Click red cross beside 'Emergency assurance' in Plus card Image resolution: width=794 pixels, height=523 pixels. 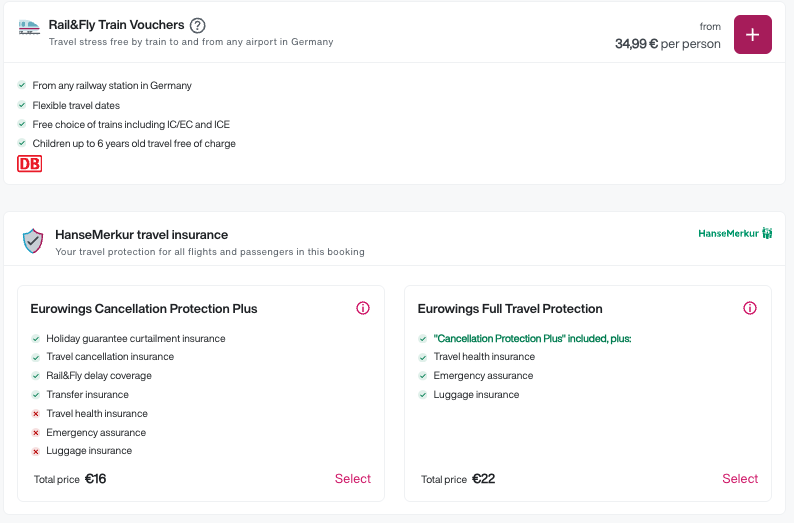(35, 433)
